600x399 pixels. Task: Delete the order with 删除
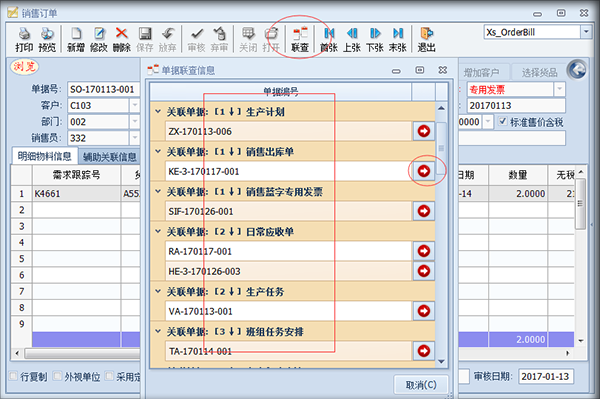pyautogui.click(x=122, y=39)
